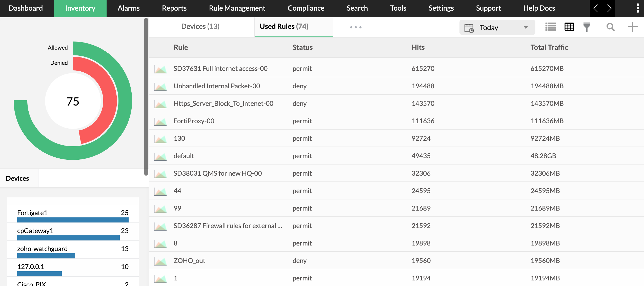
Task: Click the search magnifier icon
Action: (x=610, y=27)
